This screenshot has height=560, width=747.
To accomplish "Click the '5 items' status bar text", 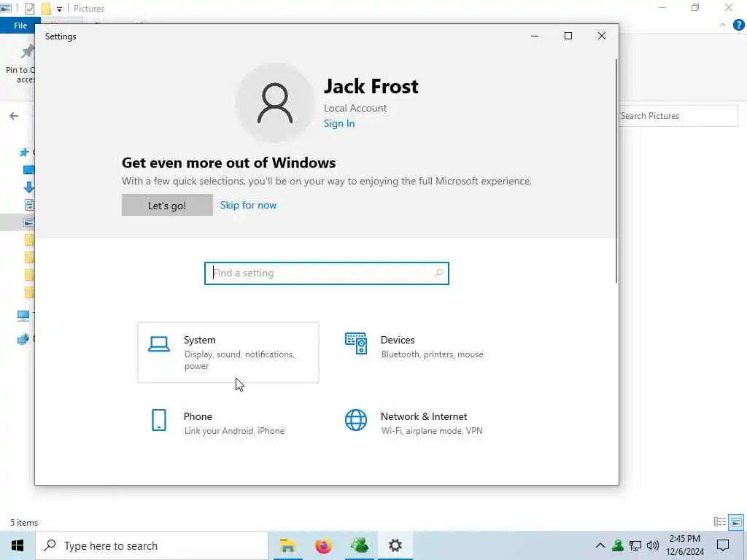I will click(x=24, y=522).
